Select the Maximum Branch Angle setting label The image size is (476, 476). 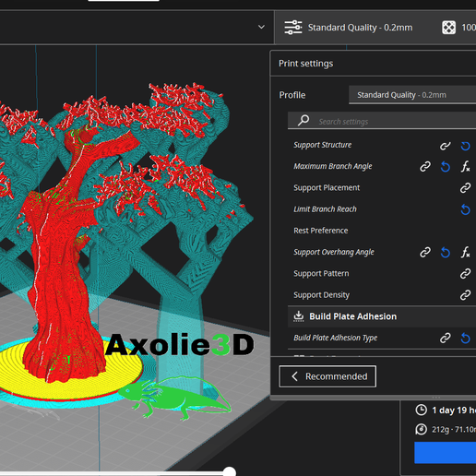pyautogui.click(x=333, y=166)
